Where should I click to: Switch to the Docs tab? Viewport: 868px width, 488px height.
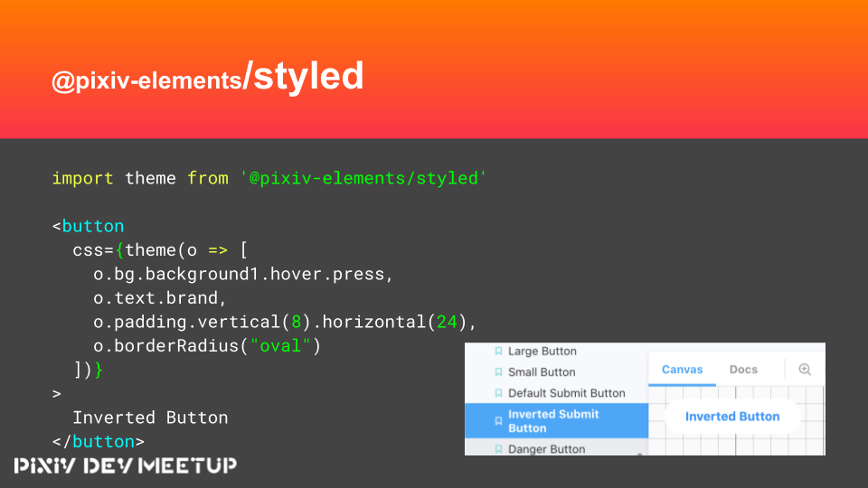tap(743, 370)
